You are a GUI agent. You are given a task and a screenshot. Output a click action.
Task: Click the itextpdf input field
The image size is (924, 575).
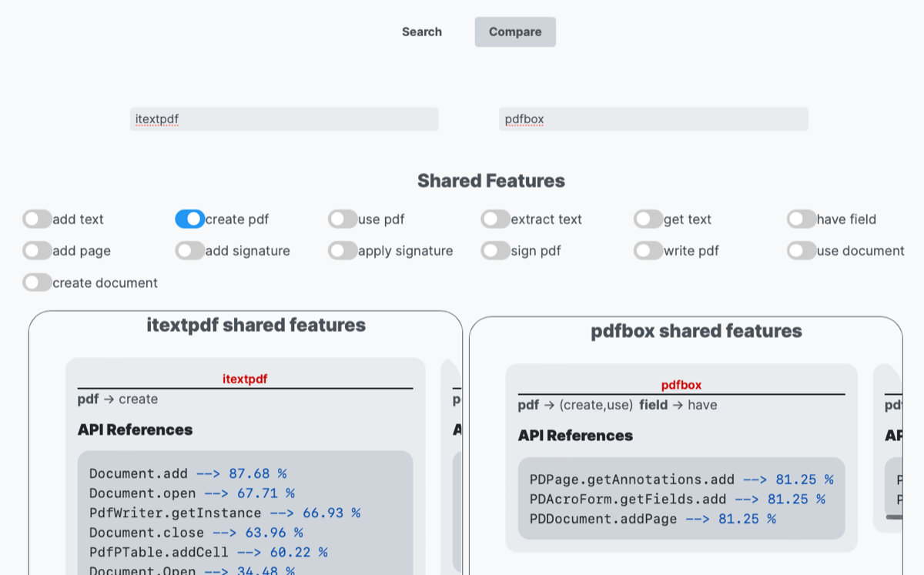[284, 119]
